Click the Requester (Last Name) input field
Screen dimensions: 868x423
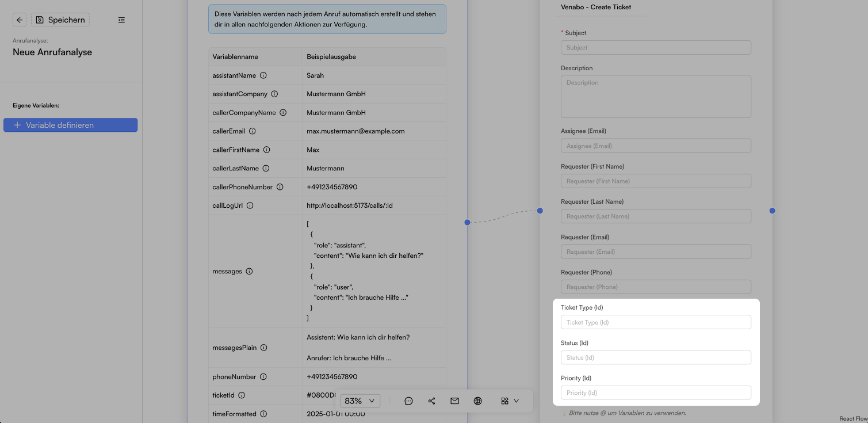(x=656, y=216)
